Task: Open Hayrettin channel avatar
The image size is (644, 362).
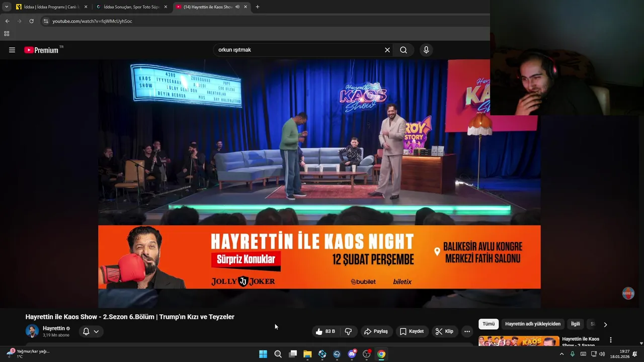Action: coord(32,331)
